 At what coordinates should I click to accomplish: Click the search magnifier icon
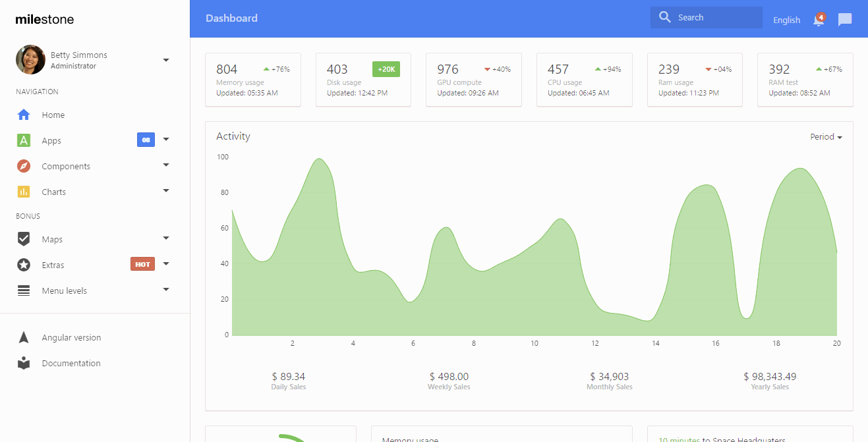[x=664, y=17]
